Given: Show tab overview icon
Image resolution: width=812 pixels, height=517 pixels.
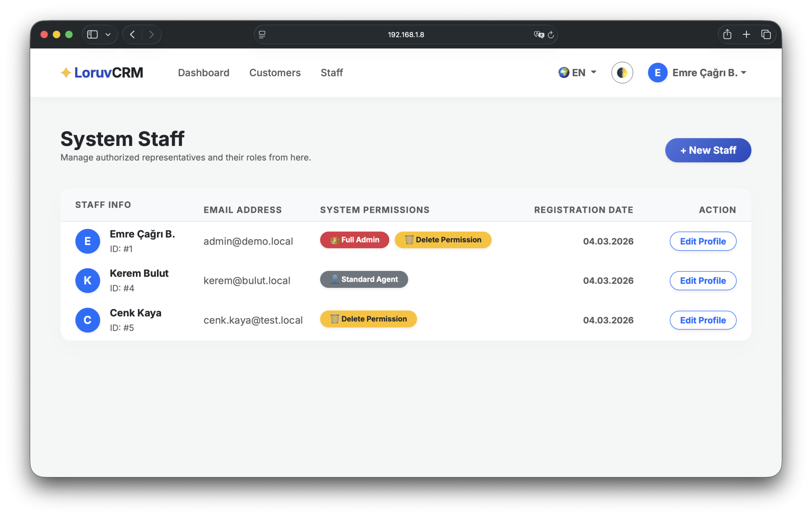Looking at the screenshot, I should pyautogui.click(x=766, y=34).
